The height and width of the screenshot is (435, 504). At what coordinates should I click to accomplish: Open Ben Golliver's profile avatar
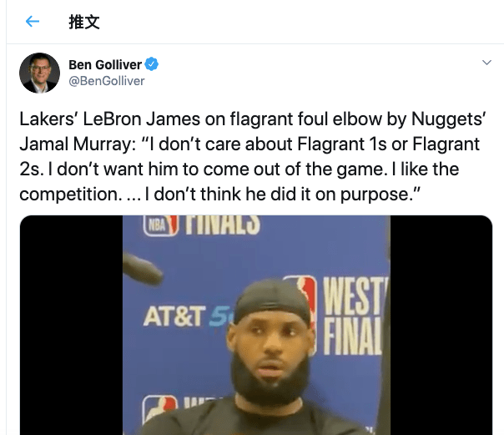point(39,73)
